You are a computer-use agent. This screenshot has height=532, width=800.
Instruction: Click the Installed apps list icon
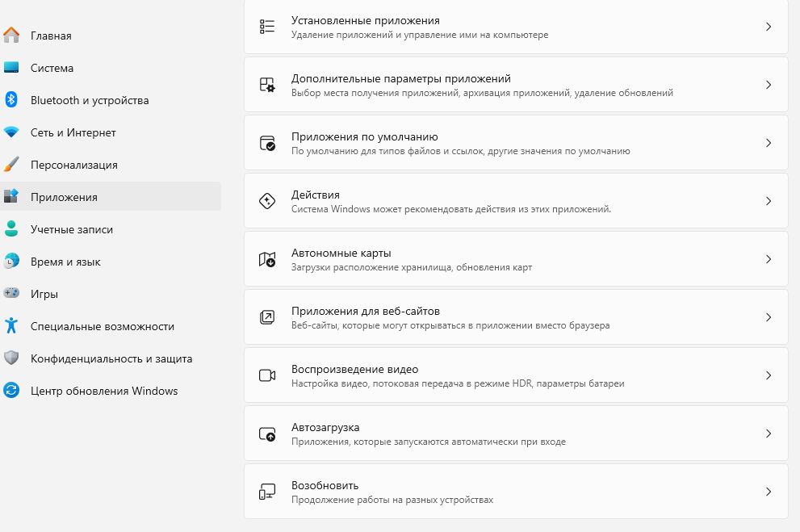[267, 27]
